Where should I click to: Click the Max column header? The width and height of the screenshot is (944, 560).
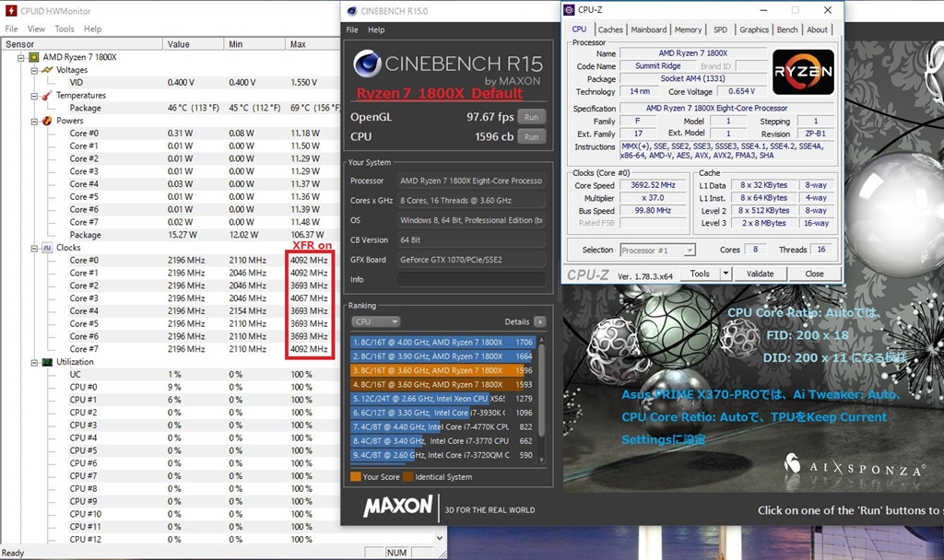point(313,44)
